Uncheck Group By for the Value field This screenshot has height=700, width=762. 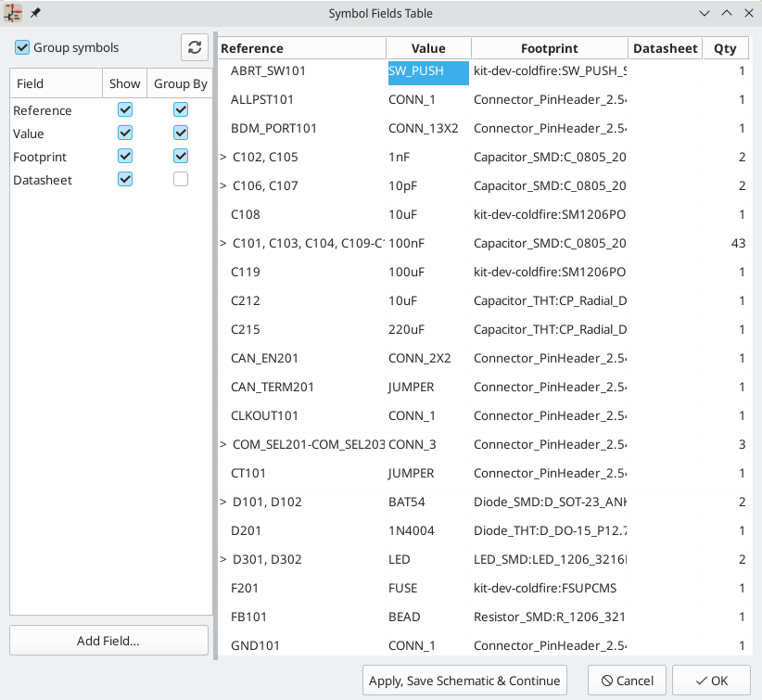coord(180,133)
